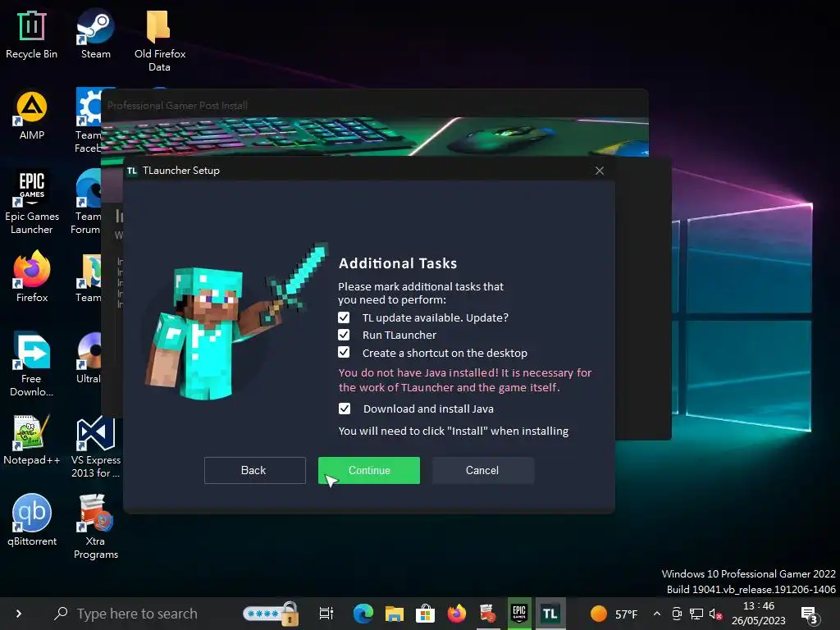Expand the hidden system tray icons

(657, 614)
